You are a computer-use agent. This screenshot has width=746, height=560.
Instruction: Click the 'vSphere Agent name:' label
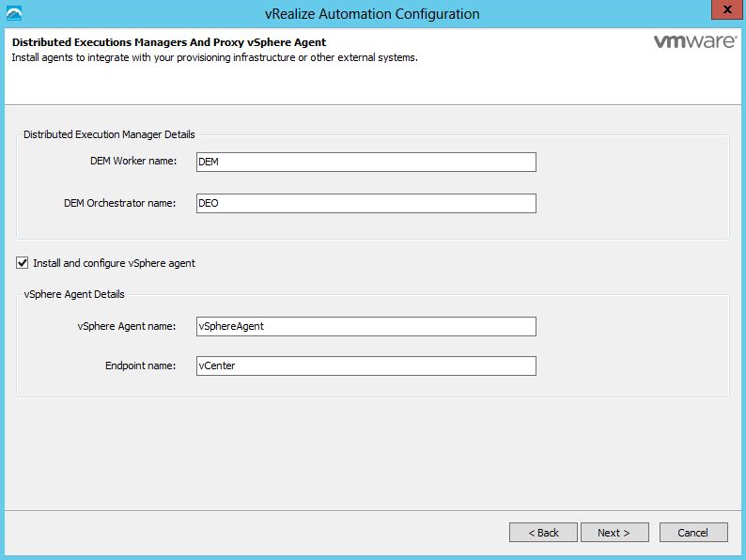coord(127,326)
